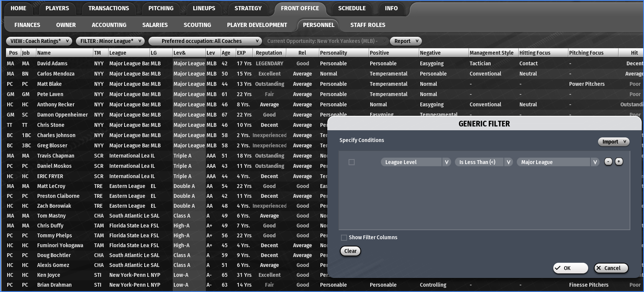Tick the checkbox beside League Level condition
Screen dimensions: 644x292
point(352,162)
